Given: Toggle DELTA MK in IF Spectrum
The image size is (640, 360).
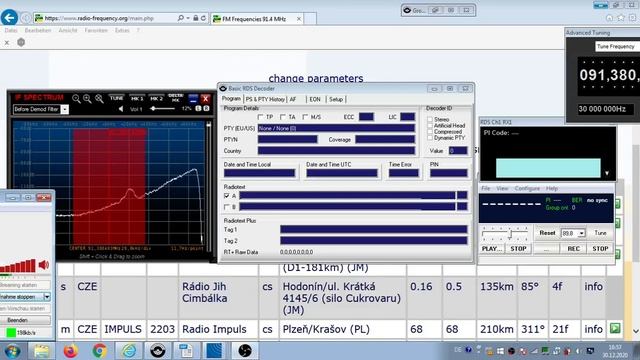Looking at the screenshot, I should click(176, 98).
